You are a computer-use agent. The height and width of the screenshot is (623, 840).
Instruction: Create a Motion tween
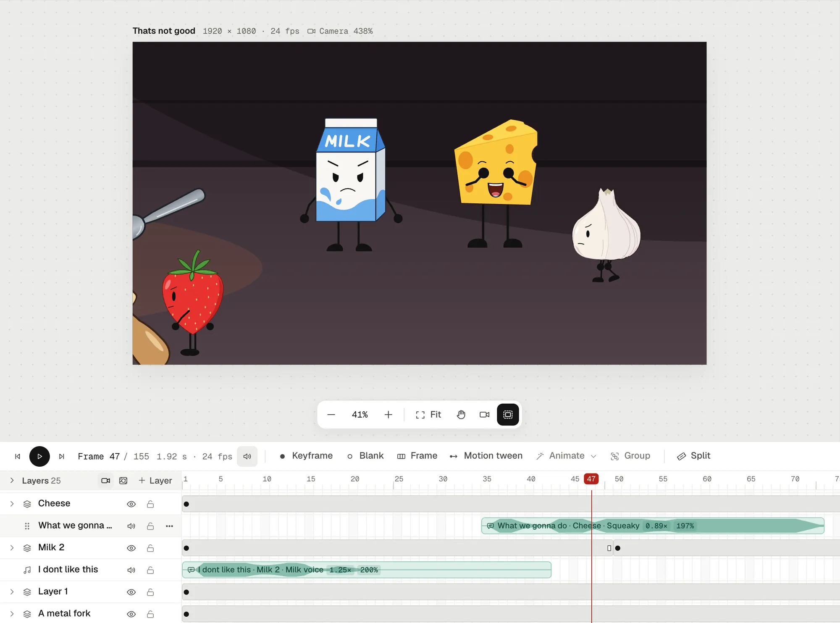pos(486,456)
